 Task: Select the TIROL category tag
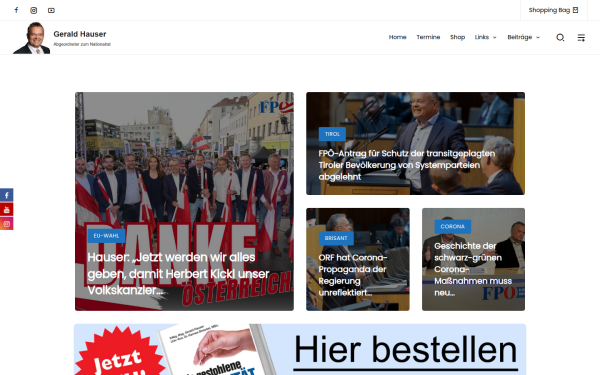tap(332, 134)
